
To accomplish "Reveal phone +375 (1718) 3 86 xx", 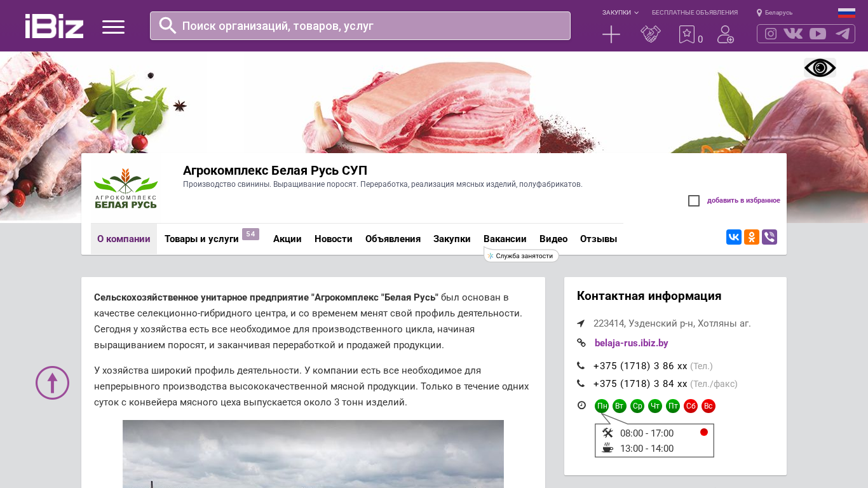I will coord(640,366).
